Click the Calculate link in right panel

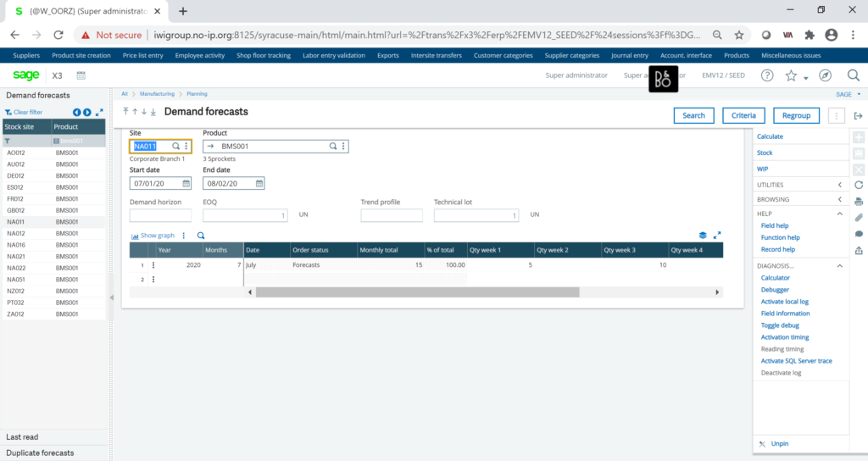(x=770, y=136)
